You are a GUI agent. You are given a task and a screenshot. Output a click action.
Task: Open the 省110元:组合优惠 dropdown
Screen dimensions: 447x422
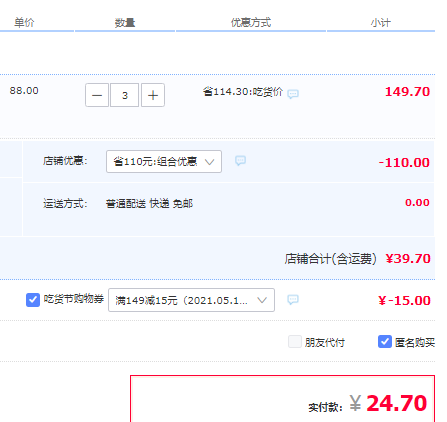click(x=164, y=162)
